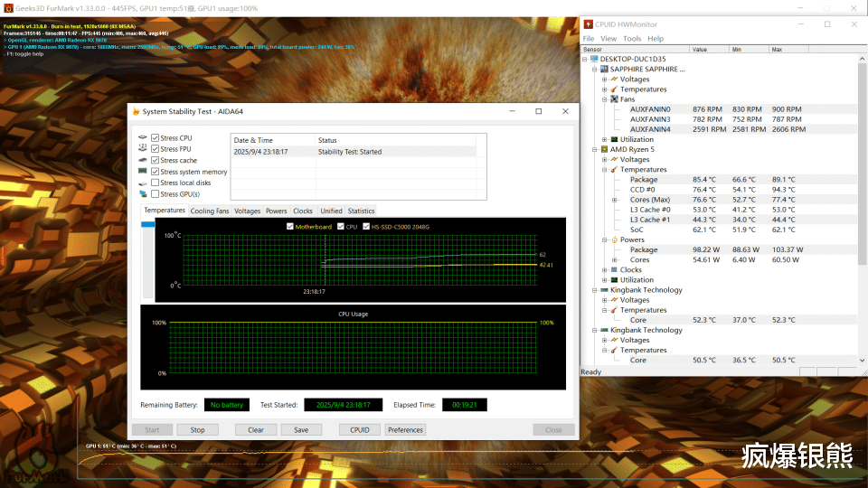Collapse the Fans node

click(605, 99)
